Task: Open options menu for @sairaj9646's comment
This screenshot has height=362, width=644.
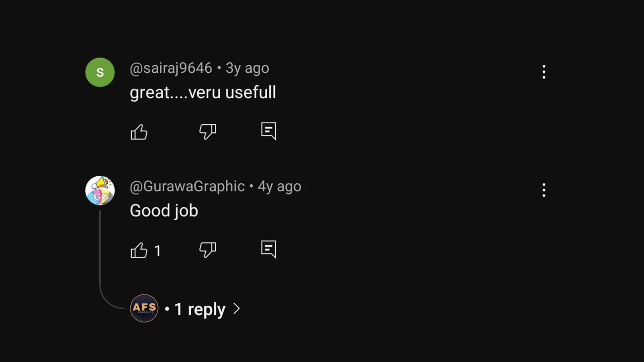Action: 544,72
